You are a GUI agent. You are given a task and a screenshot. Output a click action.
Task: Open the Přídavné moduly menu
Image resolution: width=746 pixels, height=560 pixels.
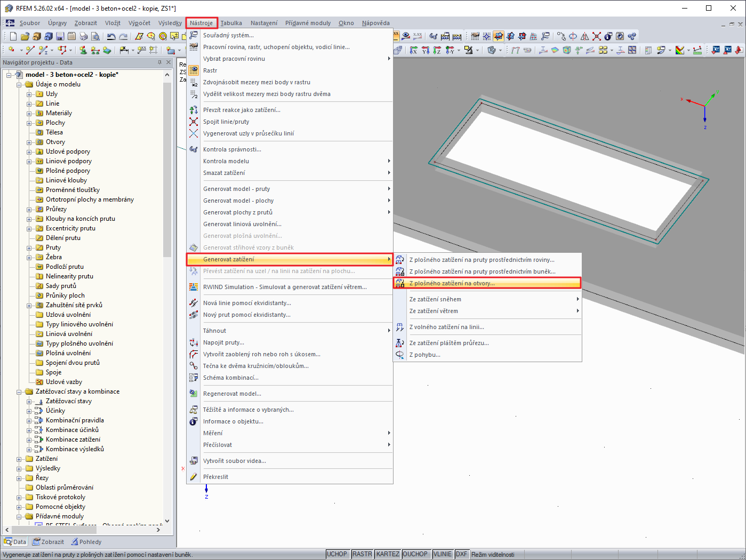(308, 23)
